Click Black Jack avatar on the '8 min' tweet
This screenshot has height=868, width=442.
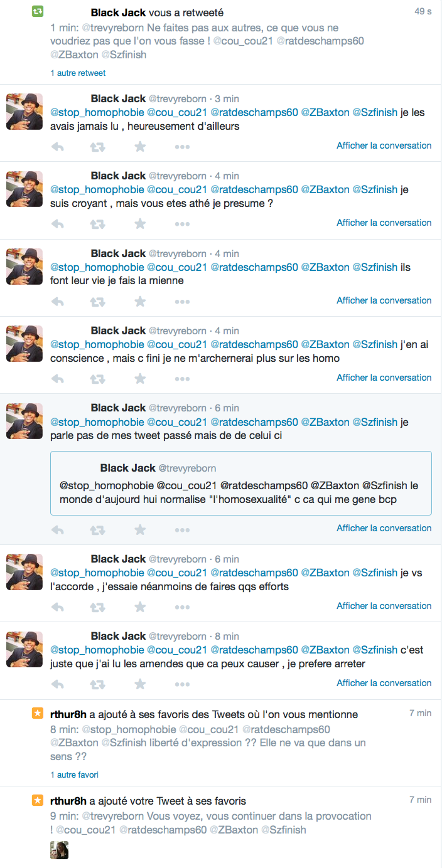[x=24, y=649]
